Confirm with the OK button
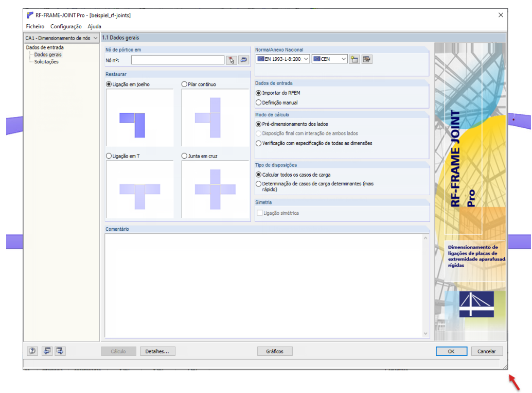 click(451, 351)
